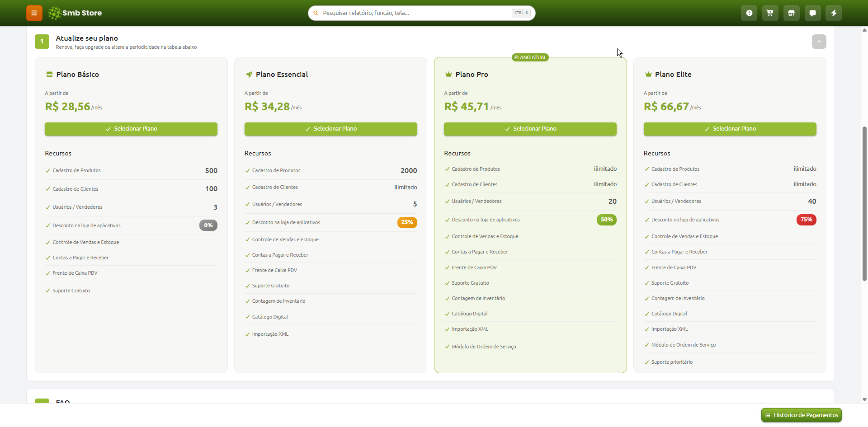This screenshot has height=427, width=868.
Task: Click the 2000 products value in Plano Essencial
Action: [x=409, y=171]
